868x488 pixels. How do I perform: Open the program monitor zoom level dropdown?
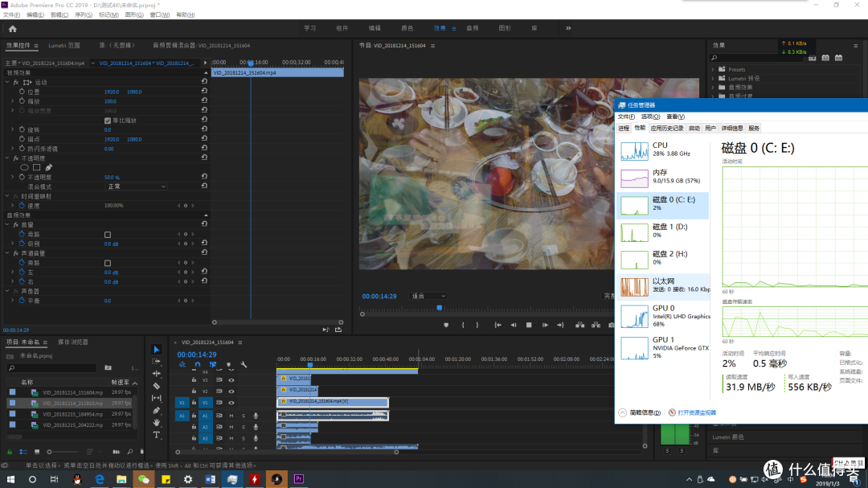(x=428, y=296)
